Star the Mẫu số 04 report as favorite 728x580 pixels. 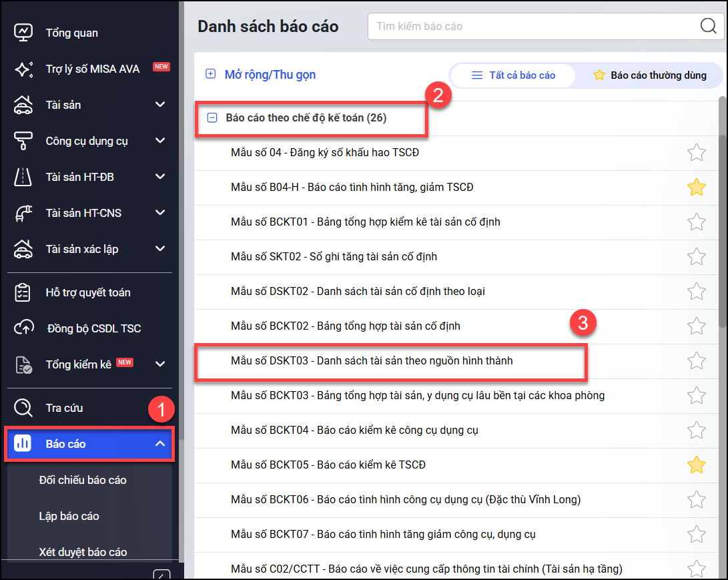(696, 153)
